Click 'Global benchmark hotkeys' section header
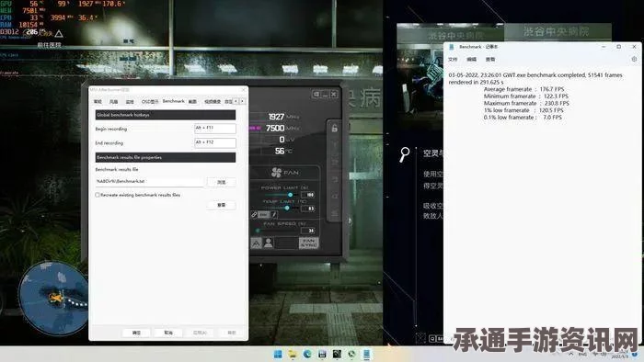 tap(165, 115)
